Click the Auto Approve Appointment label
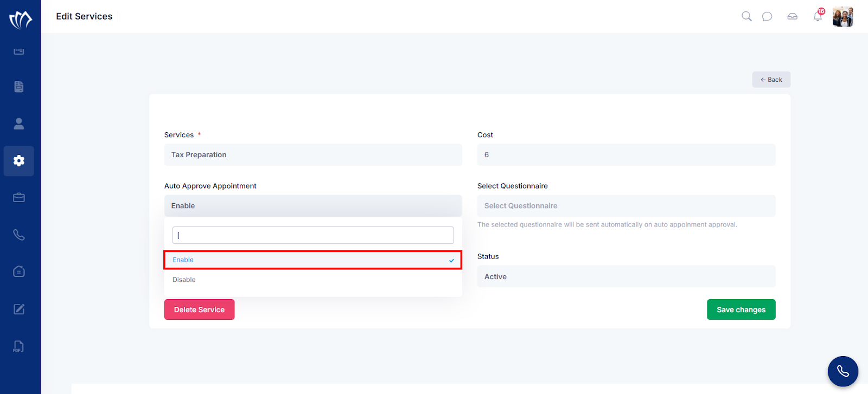The height and width of the screenshot is (394, 868). (210, 186)
